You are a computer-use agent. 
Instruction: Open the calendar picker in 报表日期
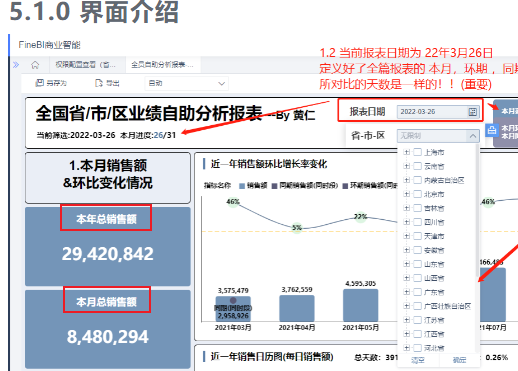(472, 112)
